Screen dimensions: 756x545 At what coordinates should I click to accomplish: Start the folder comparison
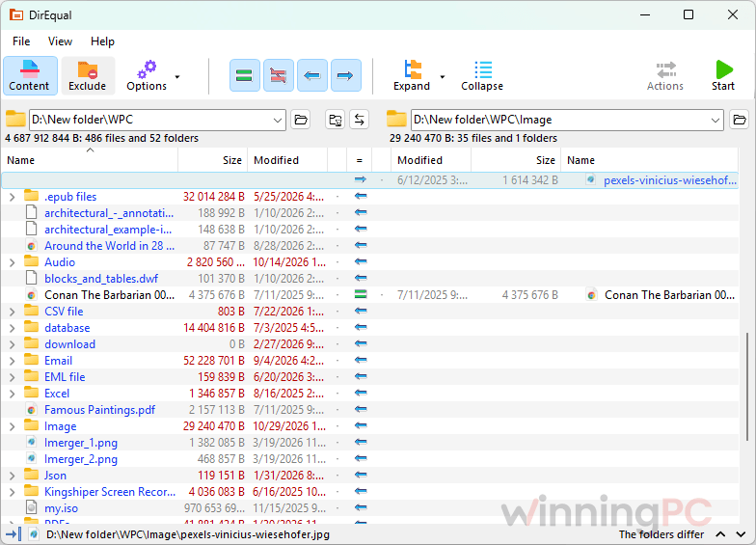tap(723, 75)
